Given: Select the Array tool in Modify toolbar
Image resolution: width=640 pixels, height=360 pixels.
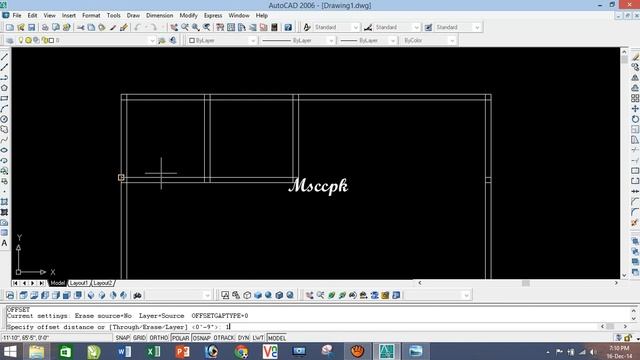Looking at the screenshot, I should [635, 98].
